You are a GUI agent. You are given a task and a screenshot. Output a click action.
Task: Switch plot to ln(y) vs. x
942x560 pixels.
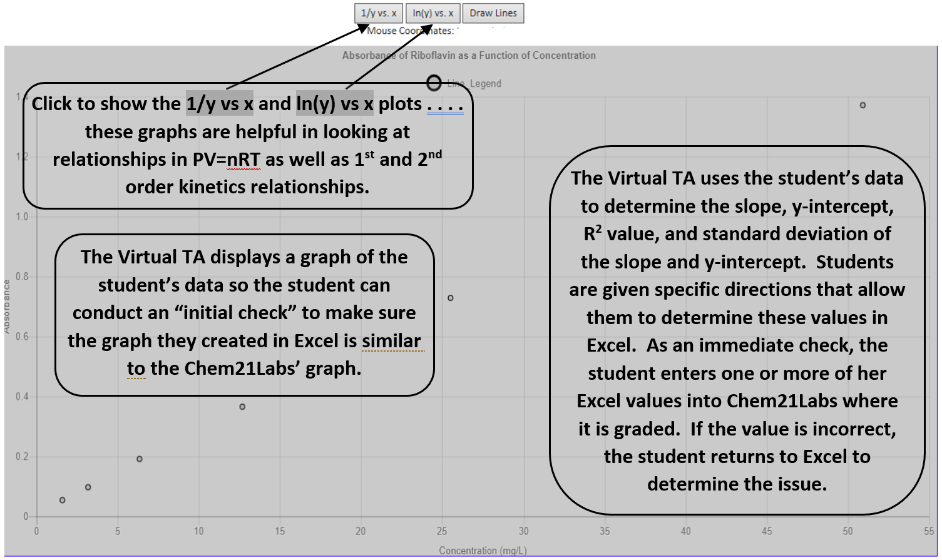[x=433, y=13]
